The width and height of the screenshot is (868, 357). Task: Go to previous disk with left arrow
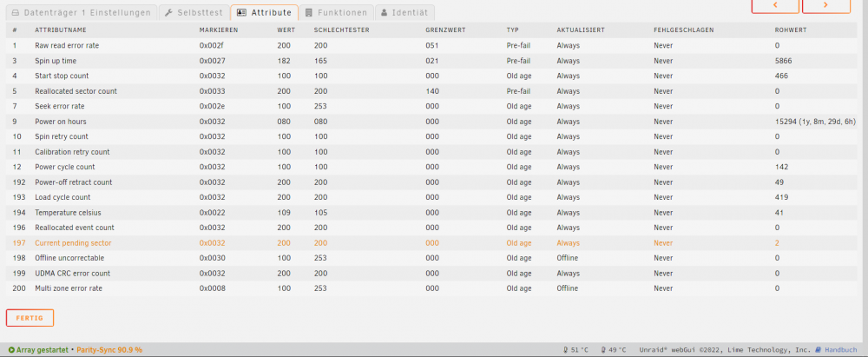(x=775, y=5)
